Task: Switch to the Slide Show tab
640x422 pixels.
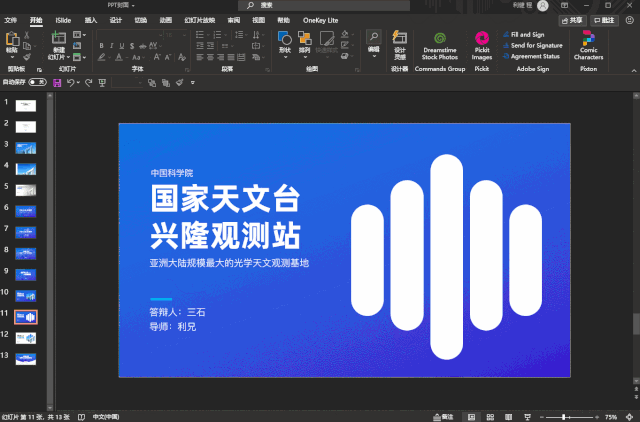Action: pos(199,20)
